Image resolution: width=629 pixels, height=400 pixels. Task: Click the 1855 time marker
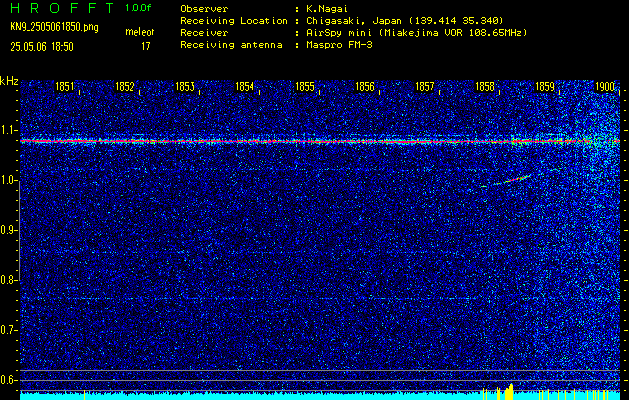(305, 87)
